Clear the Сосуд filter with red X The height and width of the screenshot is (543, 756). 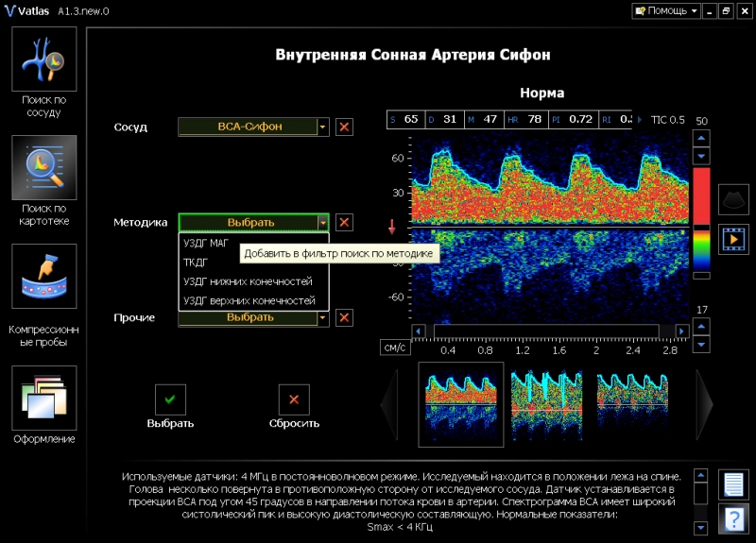click(x=345, y=127)
